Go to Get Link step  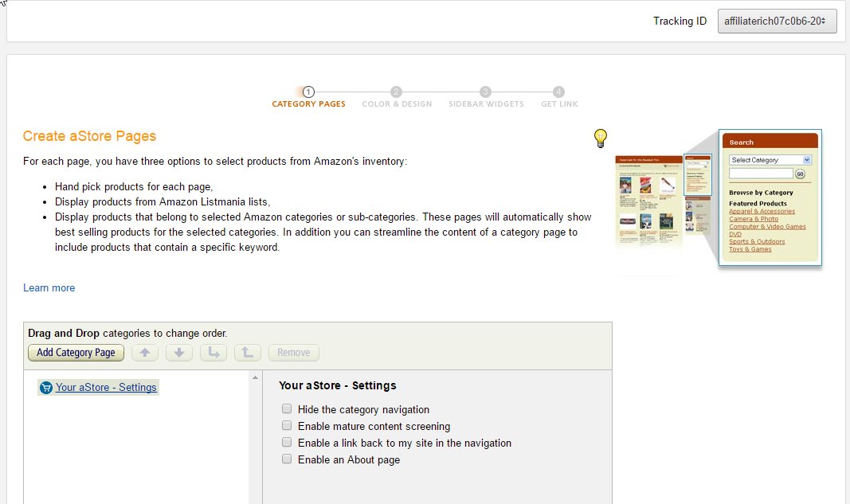pyautogui.click(x=559, y=98)
